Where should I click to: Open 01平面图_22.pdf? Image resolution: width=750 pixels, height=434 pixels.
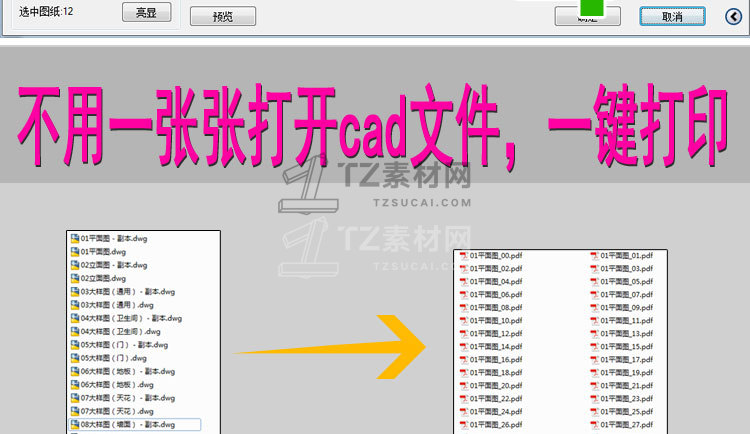[x=491, y=399]
